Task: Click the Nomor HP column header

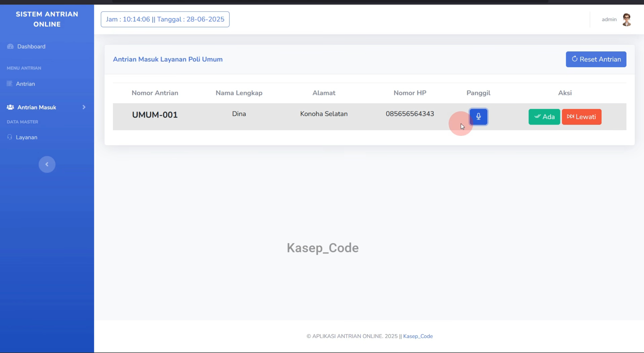Action: click(x=410, y=93)
